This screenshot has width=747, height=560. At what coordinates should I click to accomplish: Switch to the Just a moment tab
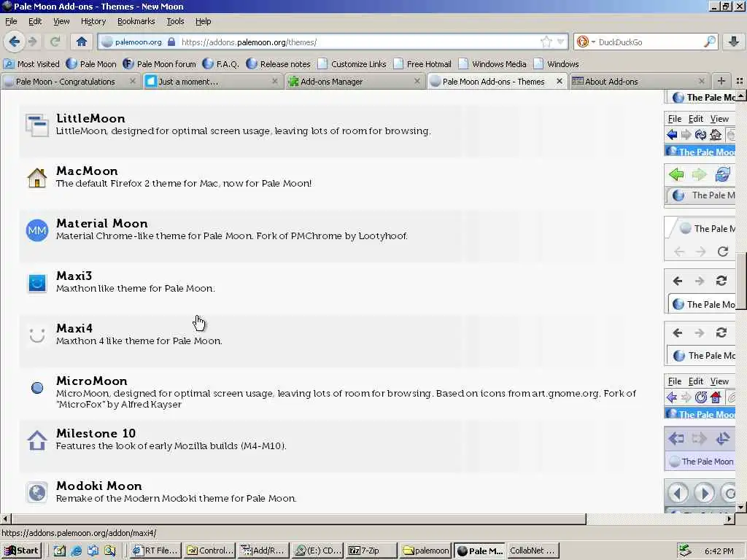coord(212,82)
